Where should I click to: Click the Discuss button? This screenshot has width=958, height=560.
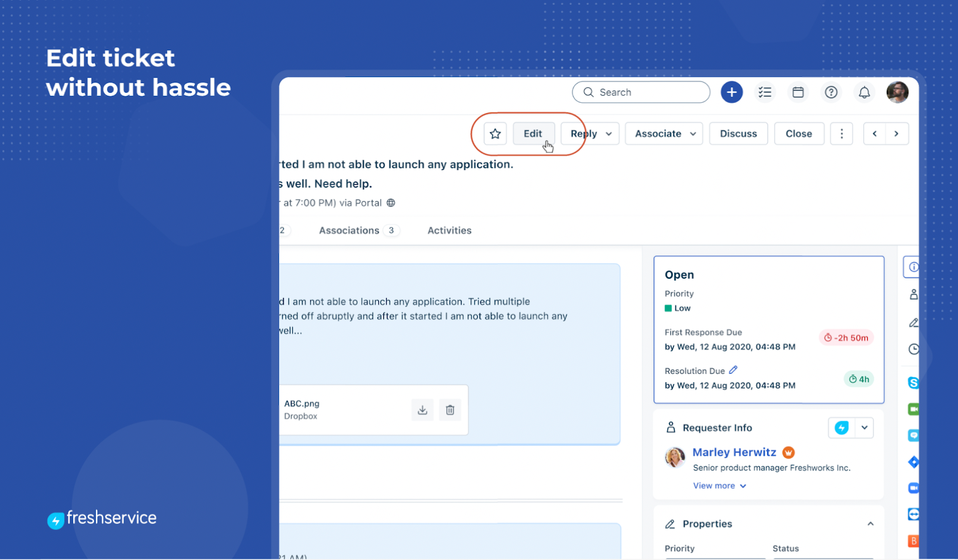tap(738, 133)
